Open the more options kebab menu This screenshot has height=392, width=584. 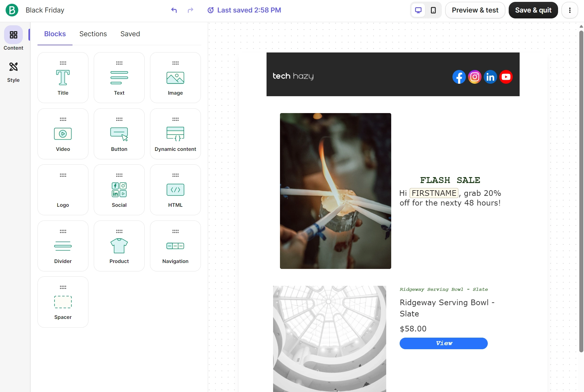(570, 10)
